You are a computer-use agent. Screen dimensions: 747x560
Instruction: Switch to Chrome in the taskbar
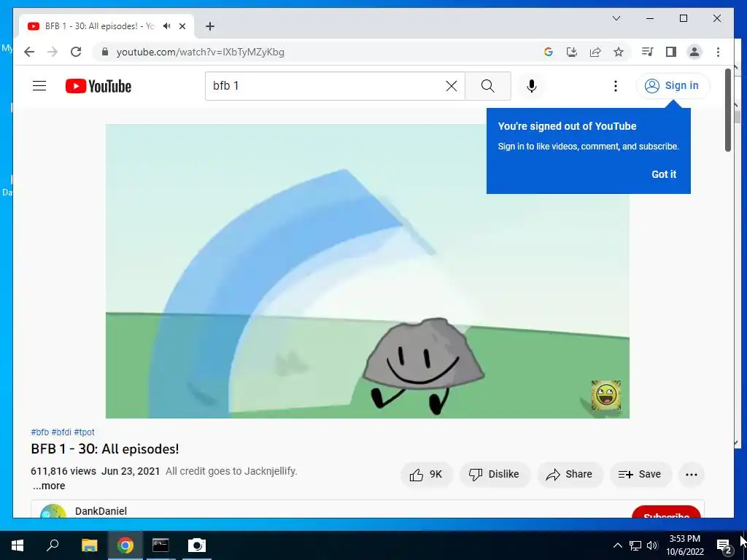click(x=125, y=545)
